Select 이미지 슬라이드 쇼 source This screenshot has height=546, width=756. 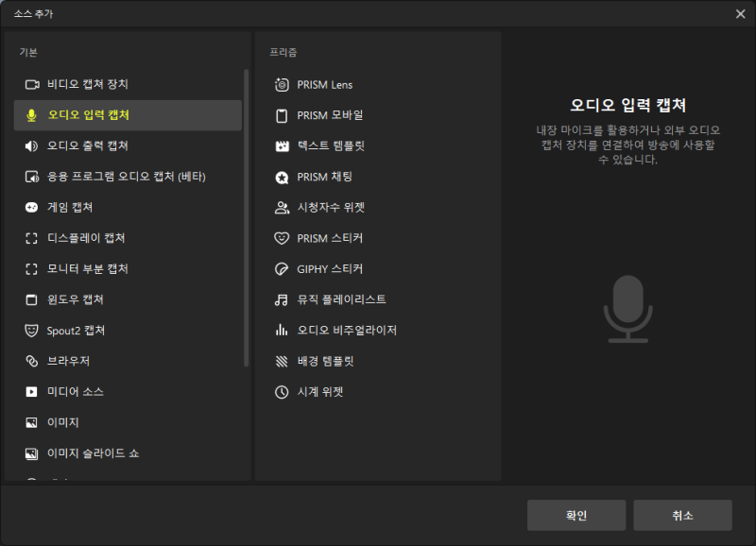click(93, 453)
